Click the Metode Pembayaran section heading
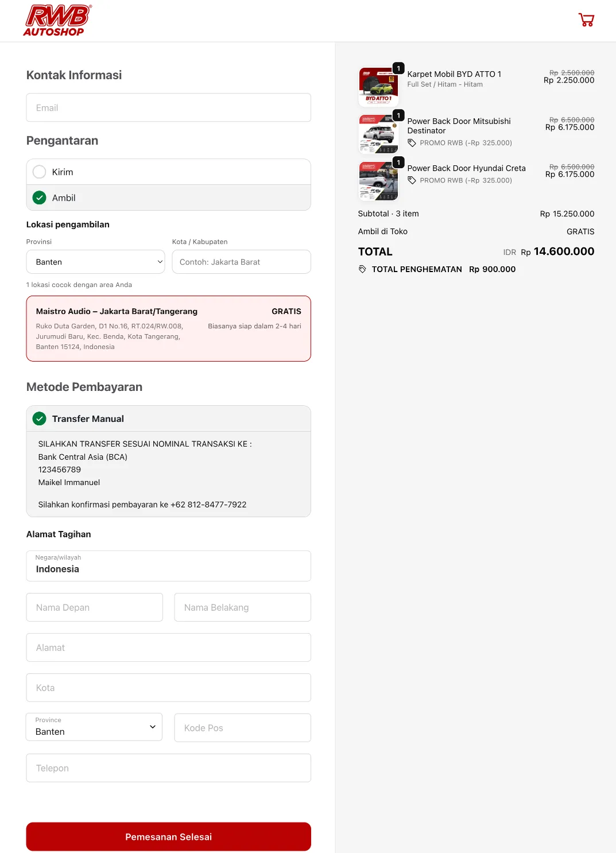Viewport: 616px width, 853px height. (84, 387)
